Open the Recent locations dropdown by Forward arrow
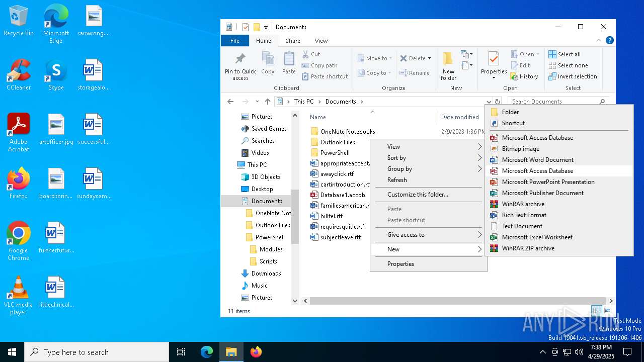 tap(257, 101)
